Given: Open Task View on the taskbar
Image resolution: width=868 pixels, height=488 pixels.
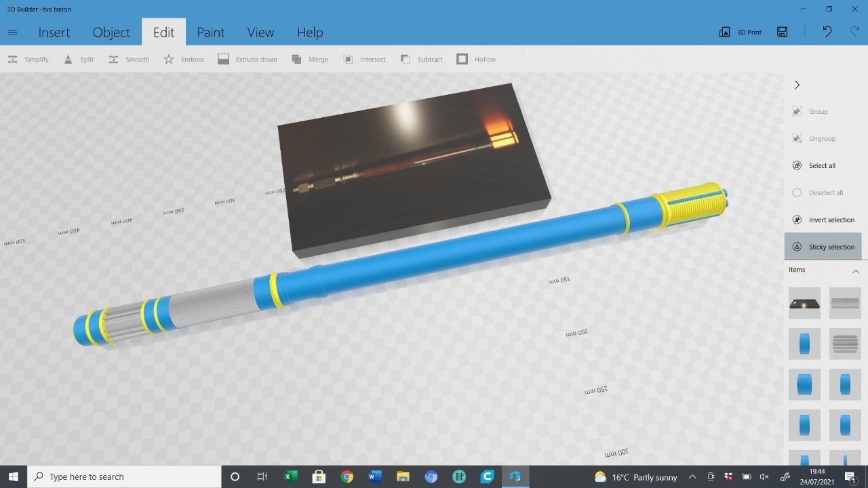Looking at the screenshot, I should pyautogui.click(x=262, y=476).
